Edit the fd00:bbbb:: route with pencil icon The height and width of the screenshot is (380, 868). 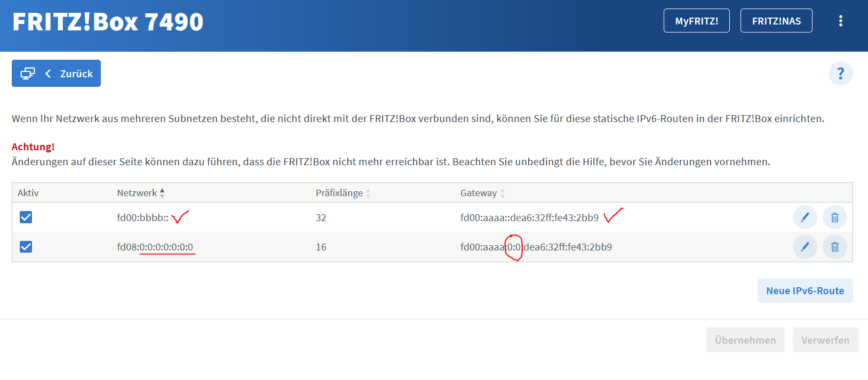tap(805, 217)
